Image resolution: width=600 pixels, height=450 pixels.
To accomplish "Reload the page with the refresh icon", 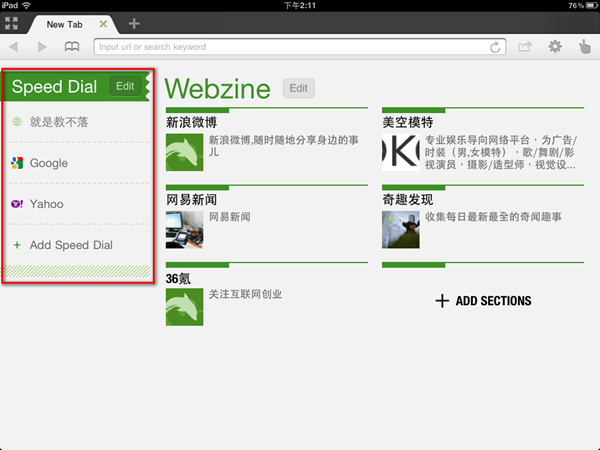I will (x=495, y=47).
